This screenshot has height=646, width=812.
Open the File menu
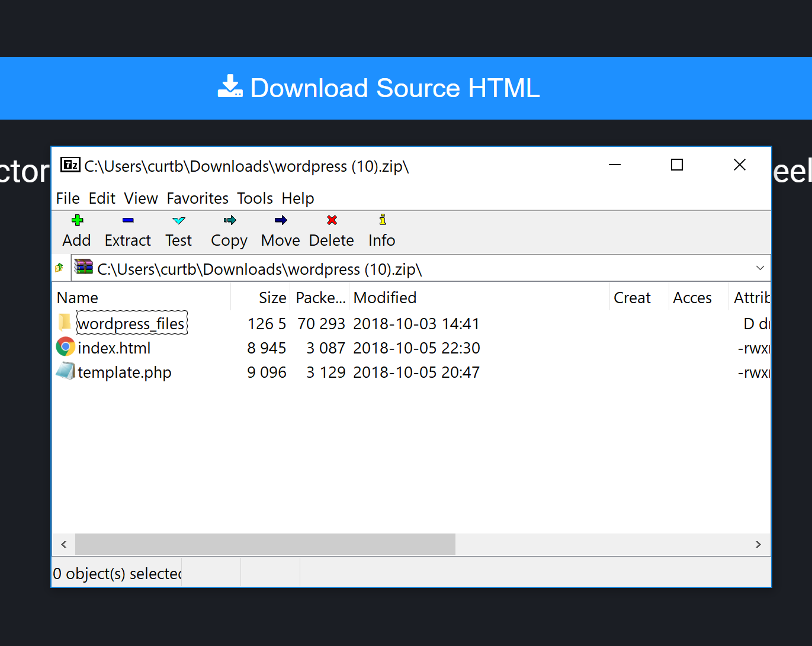pyautogui.click(x=68, y=198)
